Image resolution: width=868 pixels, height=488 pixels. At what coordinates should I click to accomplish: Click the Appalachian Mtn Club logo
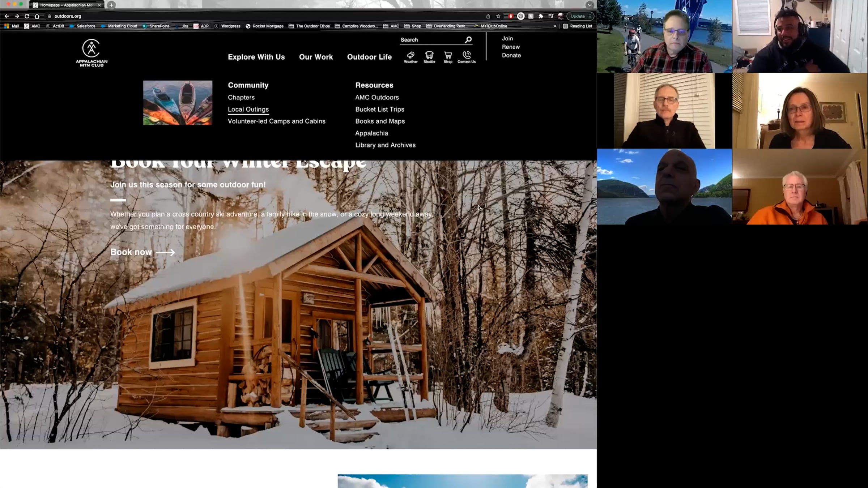[92, 53]
